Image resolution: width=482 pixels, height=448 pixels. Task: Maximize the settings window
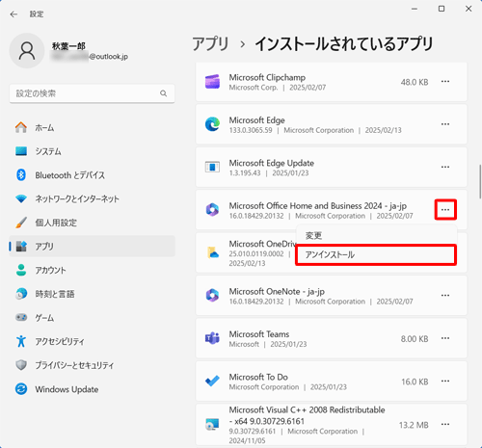[x=442, y=9]
